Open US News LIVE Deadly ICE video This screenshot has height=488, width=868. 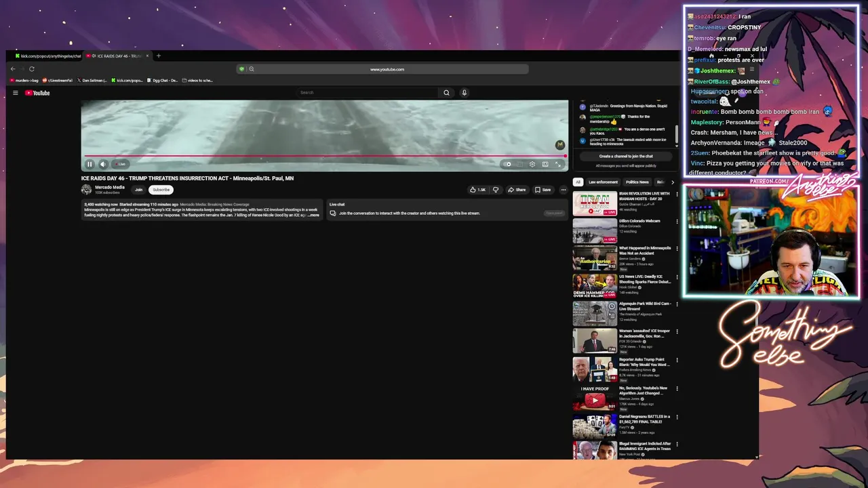tap(595, 285)
